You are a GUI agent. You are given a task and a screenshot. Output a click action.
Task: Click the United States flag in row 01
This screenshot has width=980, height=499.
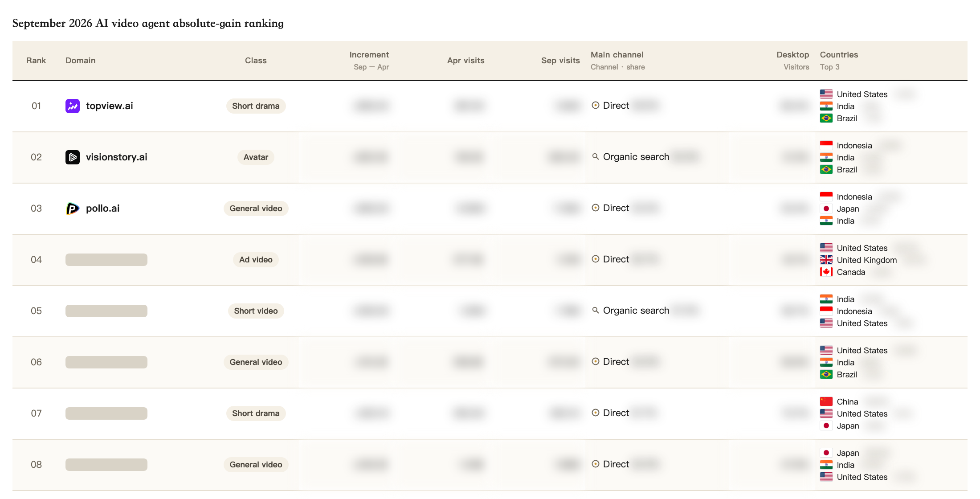826,94
